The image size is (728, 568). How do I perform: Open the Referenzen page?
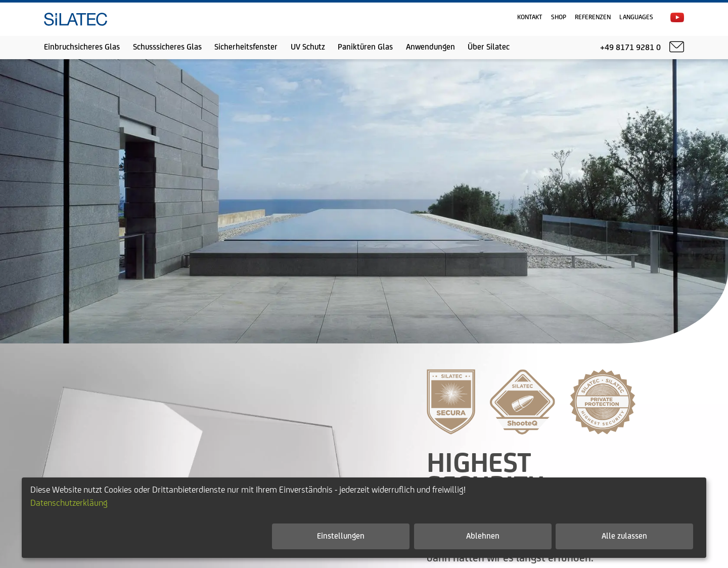point(593,17)
